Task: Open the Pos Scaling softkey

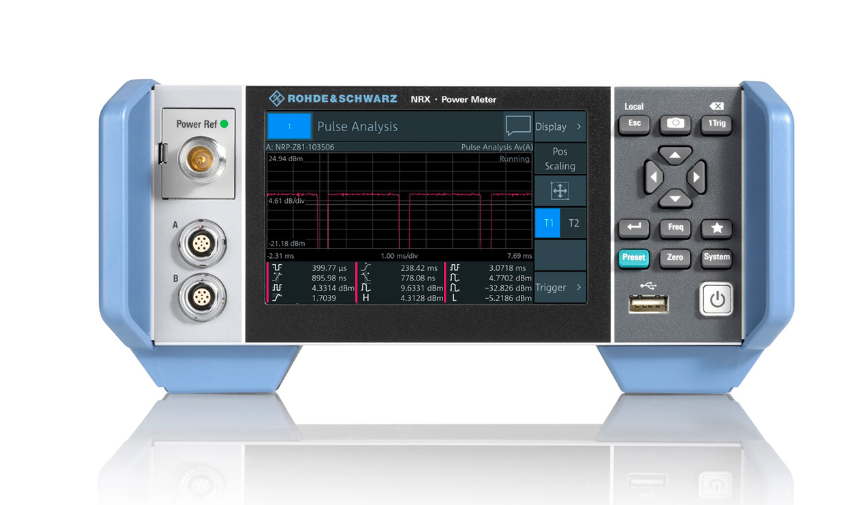Action: [x=560, y=159]
